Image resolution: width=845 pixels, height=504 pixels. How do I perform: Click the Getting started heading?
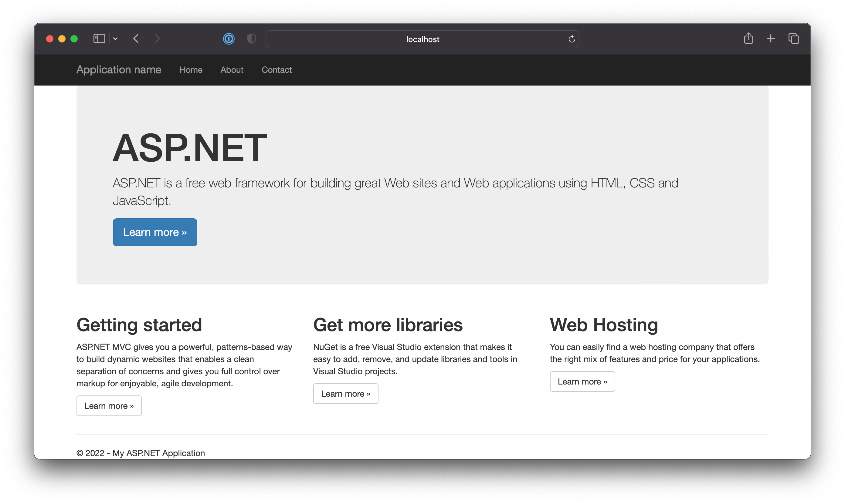point(139,325)
